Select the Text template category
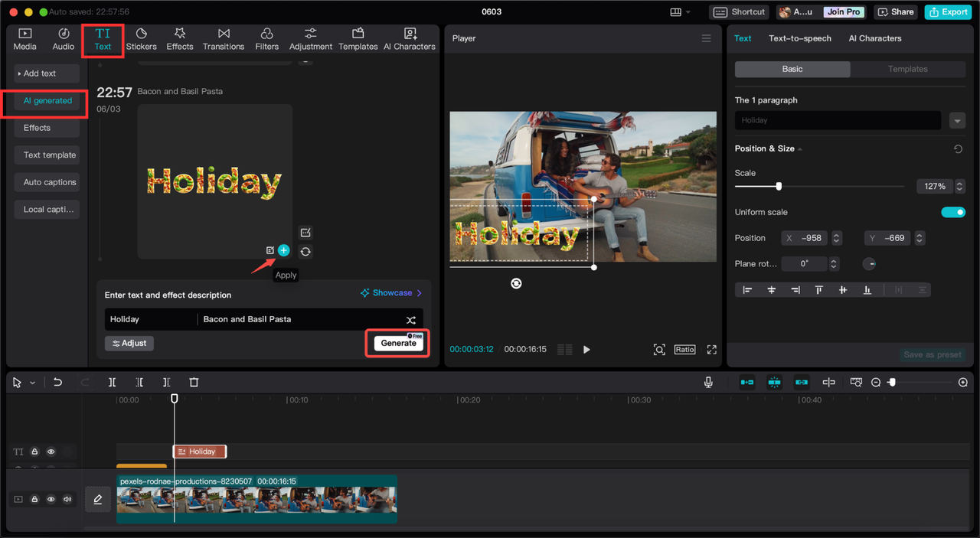The image size is (980, 538). coord(49,155)
